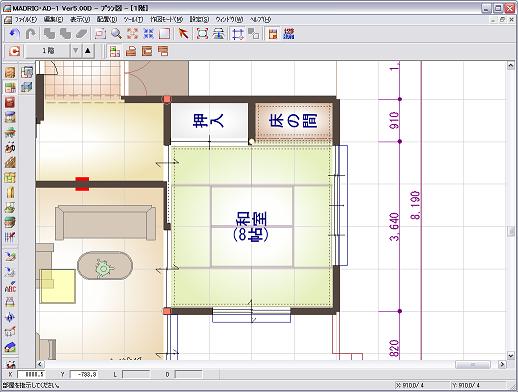Open the 設定(S) menu
This screenshot has width=518, height=392.
(x=199, y=19)
